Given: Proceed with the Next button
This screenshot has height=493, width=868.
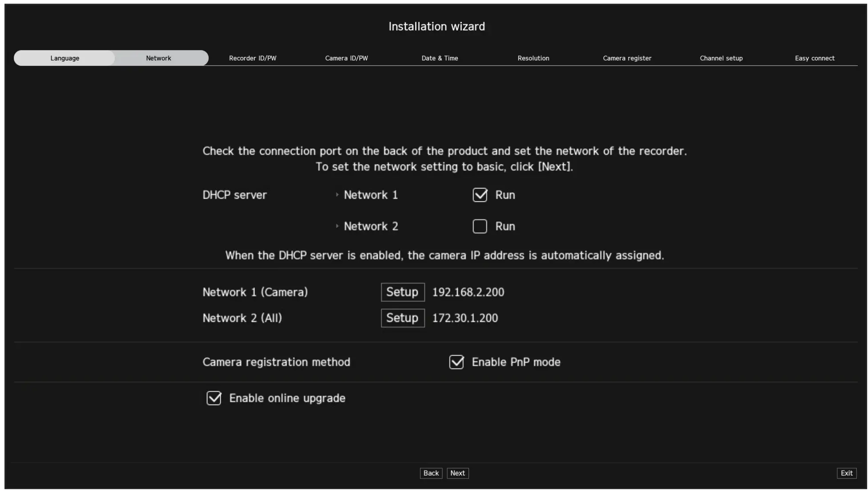Looking at the screenshot, I should (x=457, y=473).
